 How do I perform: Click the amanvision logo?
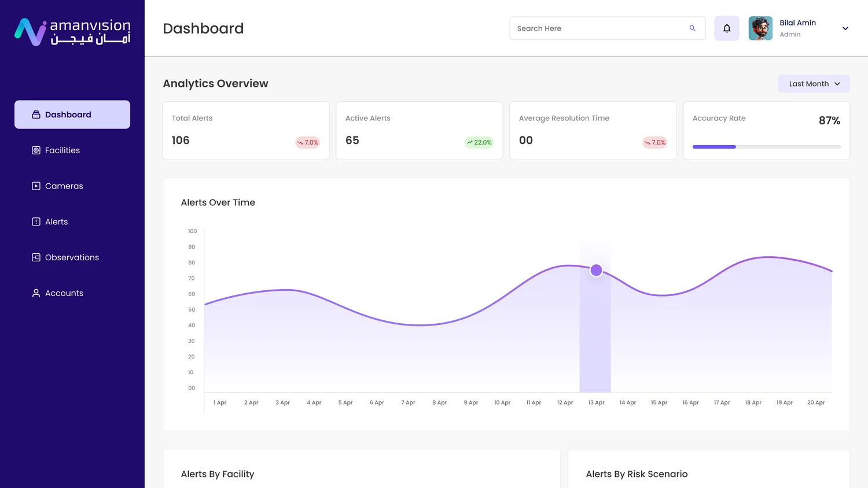click(72, 32)
